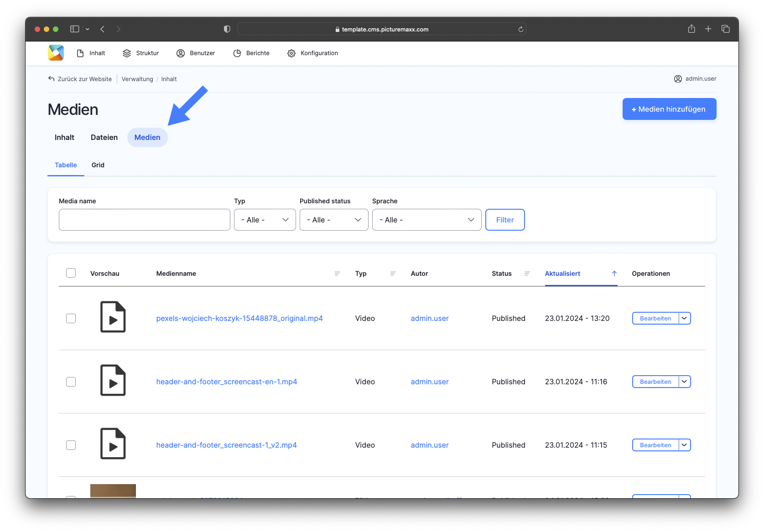The image size is (764, 532).
Task: Click video preview icon for screencast-en-1.mp4
Action: [113, 381]
